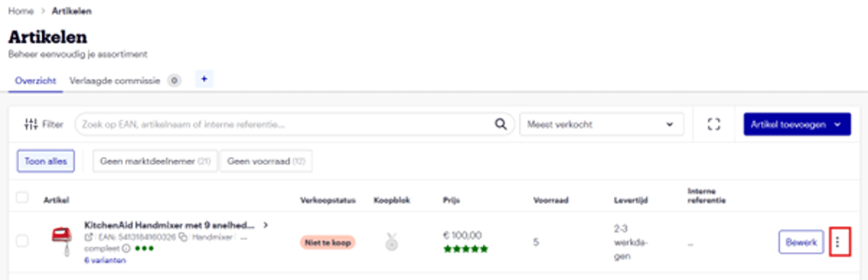Click the Prijs column header

pyautogui.click(x=451, y=199)
